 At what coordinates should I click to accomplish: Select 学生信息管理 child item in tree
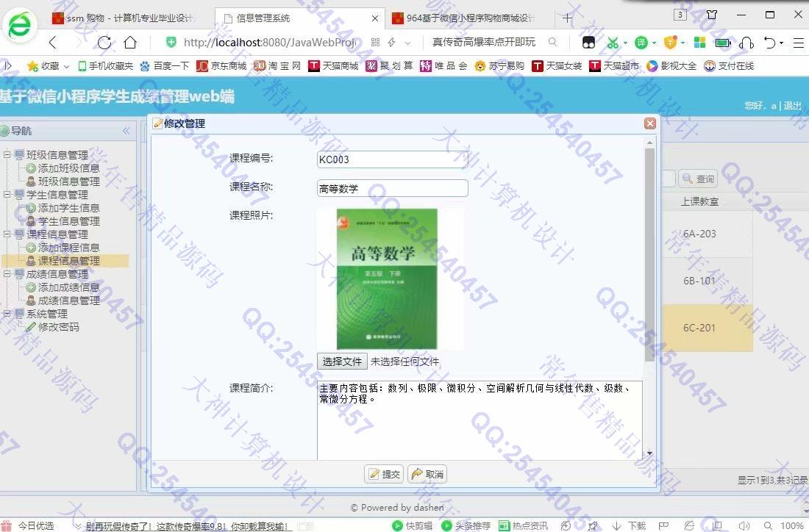click(68, 221)
